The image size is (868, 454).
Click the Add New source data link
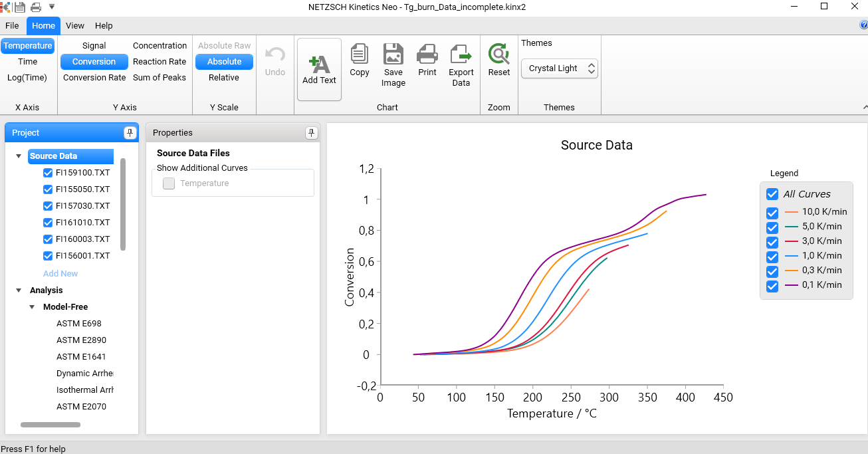coord(60,273)
